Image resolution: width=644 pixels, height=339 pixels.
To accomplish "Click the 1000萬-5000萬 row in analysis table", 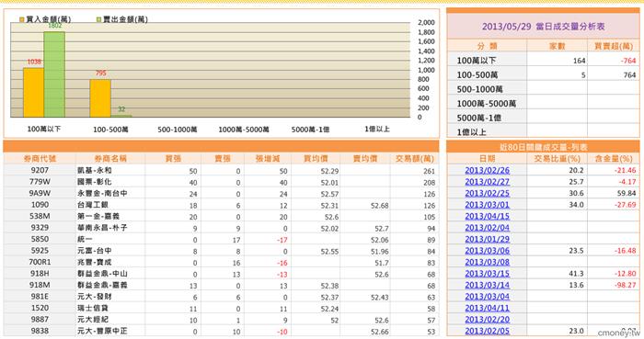I will [x=543, y=103].
